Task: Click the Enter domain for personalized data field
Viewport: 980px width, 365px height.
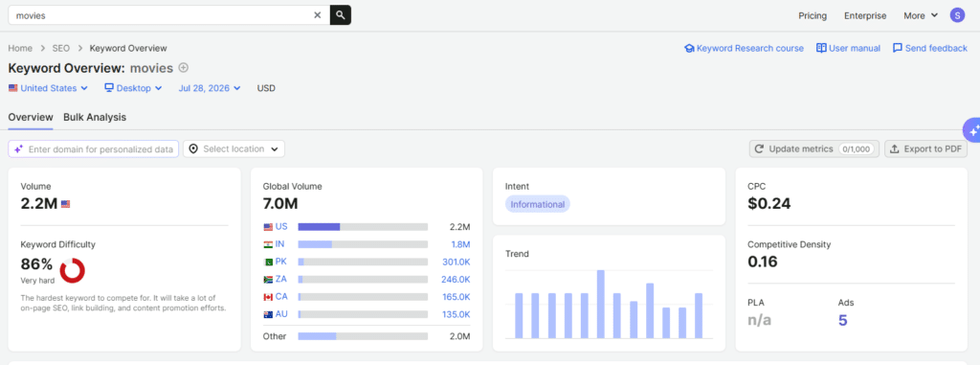Action: point(94,149)
